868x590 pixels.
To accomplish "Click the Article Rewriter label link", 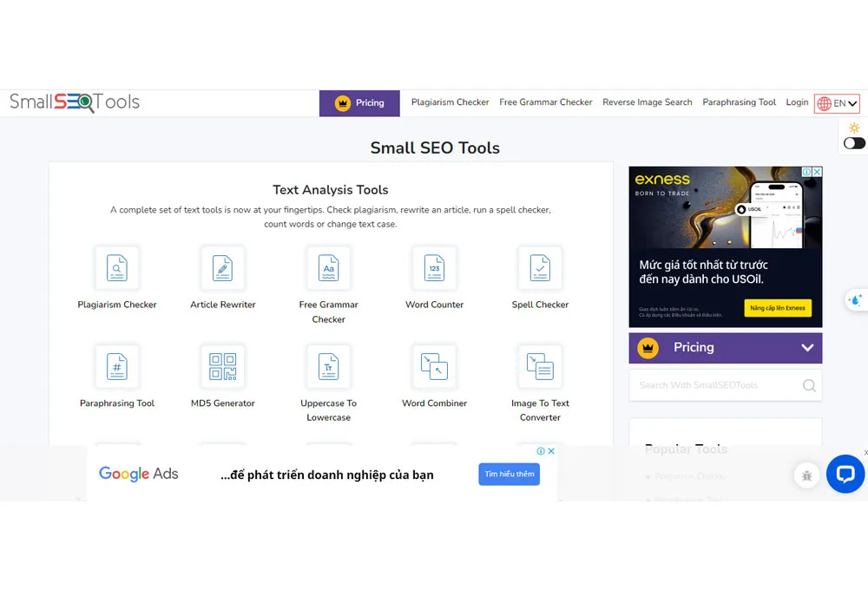I will pos(222,305).
